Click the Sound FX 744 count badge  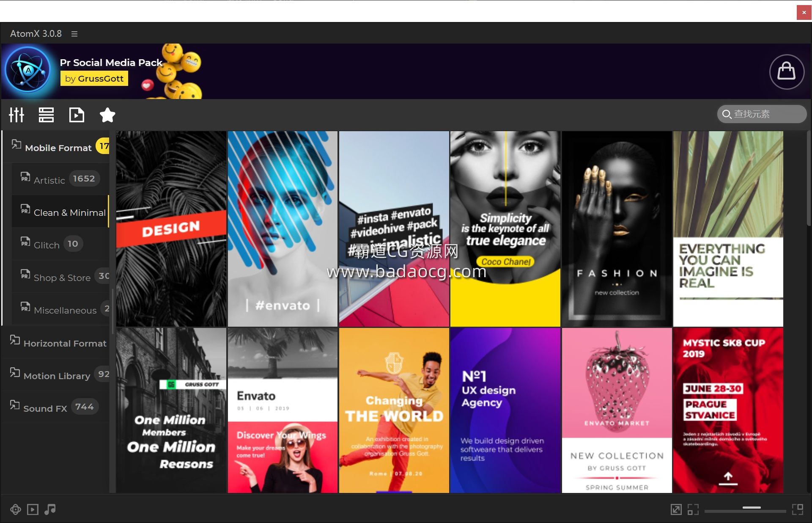point(85,407)
